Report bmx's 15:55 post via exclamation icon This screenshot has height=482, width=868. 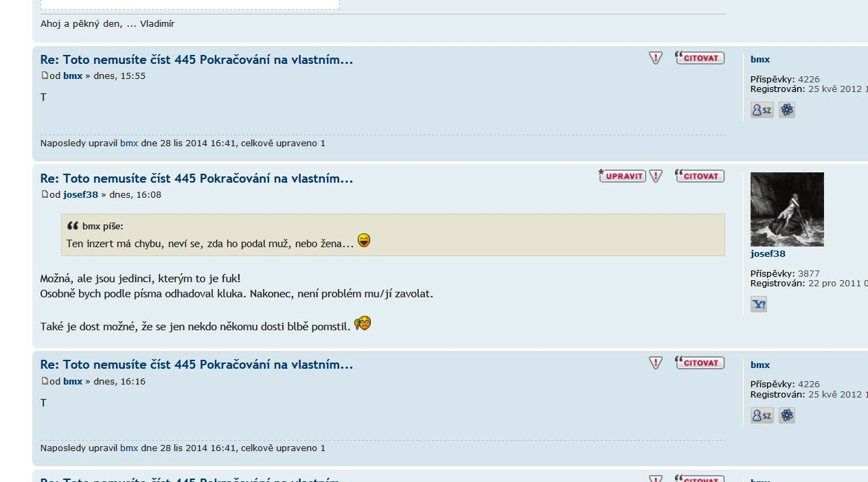pos(656,58)
